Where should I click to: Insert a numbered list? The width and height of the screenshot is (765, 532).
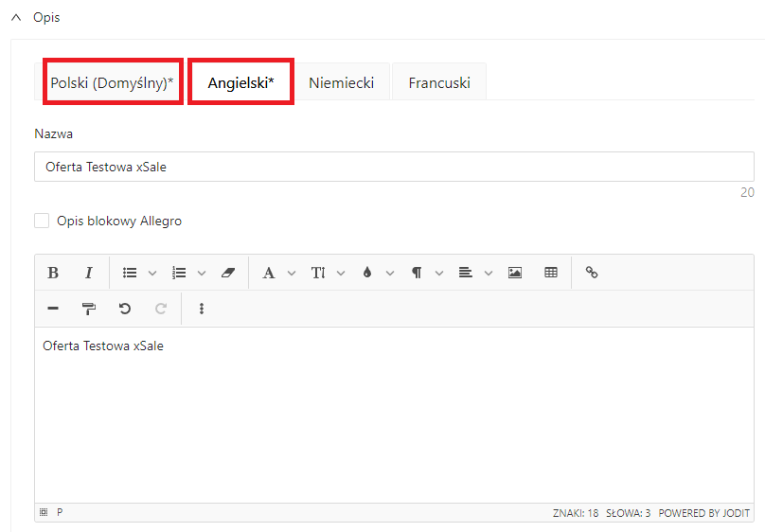(x=179, y=273)
